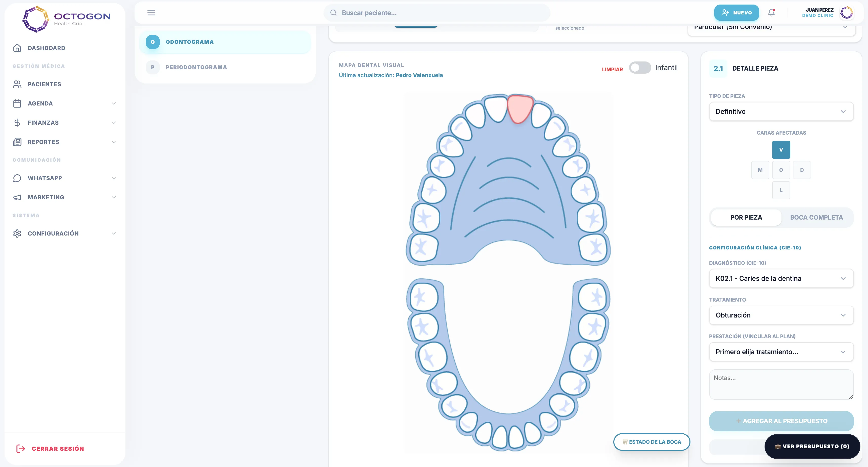Click the Nuevo button
The height and width of the screenshot is (467, 868).
tap(736, 13)
